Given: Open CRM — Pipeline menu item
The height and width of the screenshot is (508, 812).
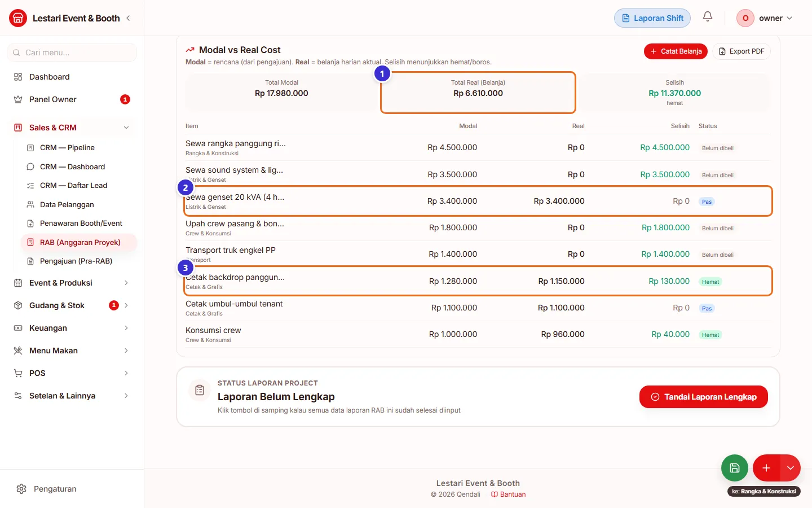Looking at the screenshot, I should pyautogui.click(x=79, y=148).
